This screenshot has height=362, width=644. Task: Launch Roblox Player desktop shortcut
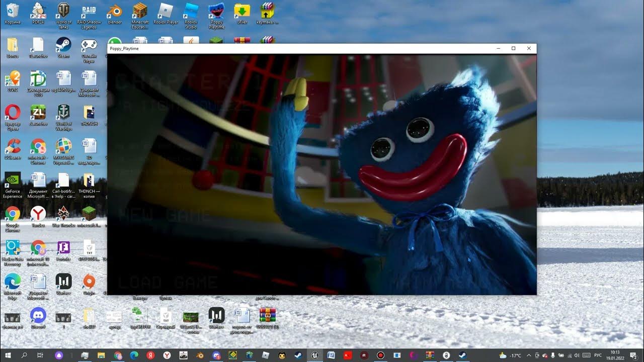(x=166, y=13)
